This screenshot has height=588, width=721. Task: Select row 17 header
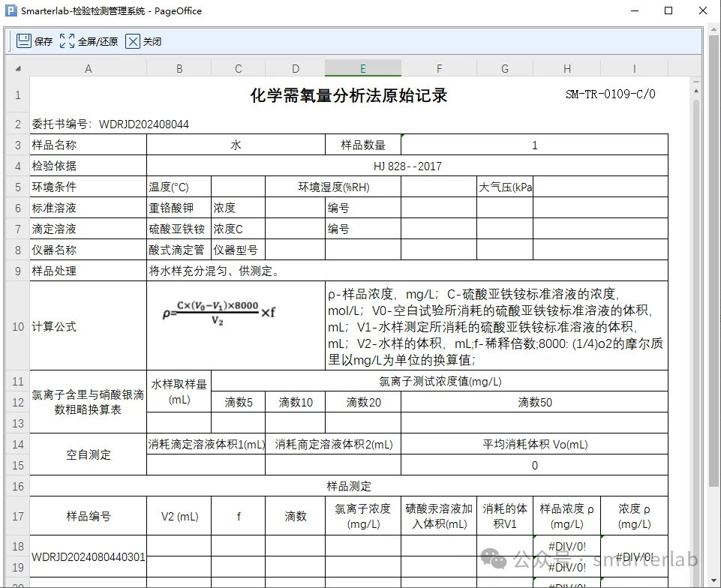point(18,516)
